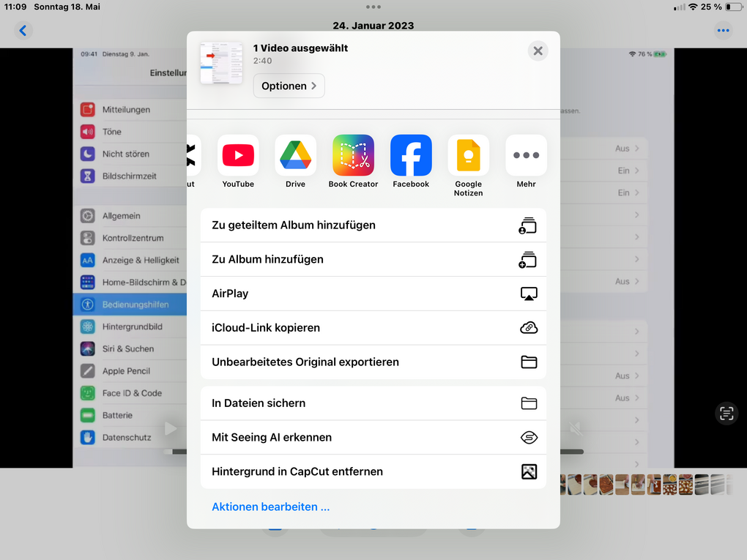The height and width of the screenshot is (560, 747).
Task: Choose In Dateien sichern
Action: coord(373,403)
